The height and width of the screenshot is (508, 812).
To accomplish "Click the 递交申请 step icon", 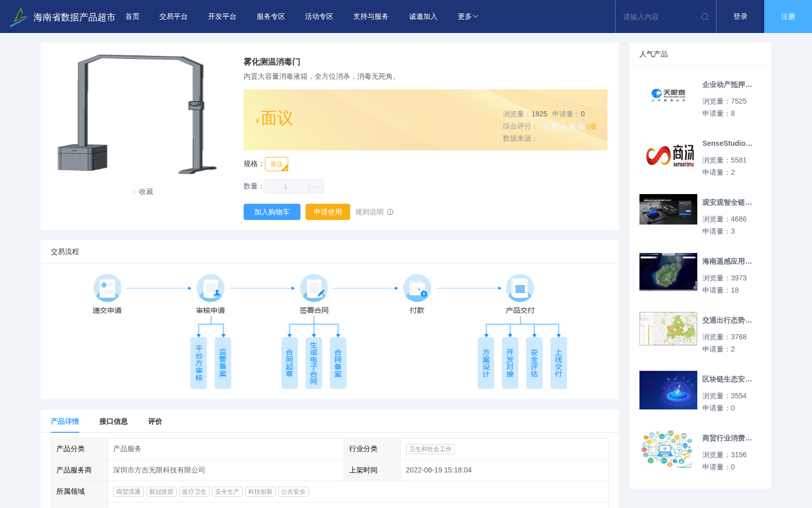I will [107, 288].
